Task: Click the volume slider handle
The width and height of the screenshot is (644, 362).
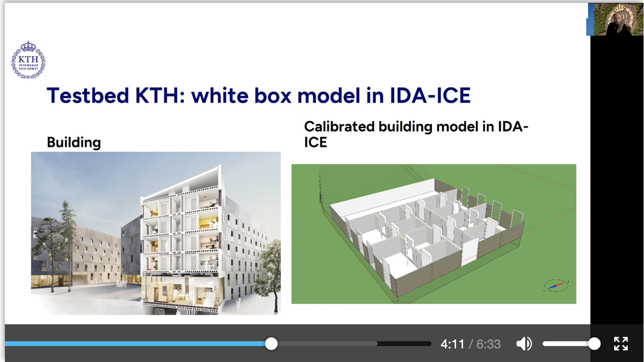Action: [x=594, y=343]
